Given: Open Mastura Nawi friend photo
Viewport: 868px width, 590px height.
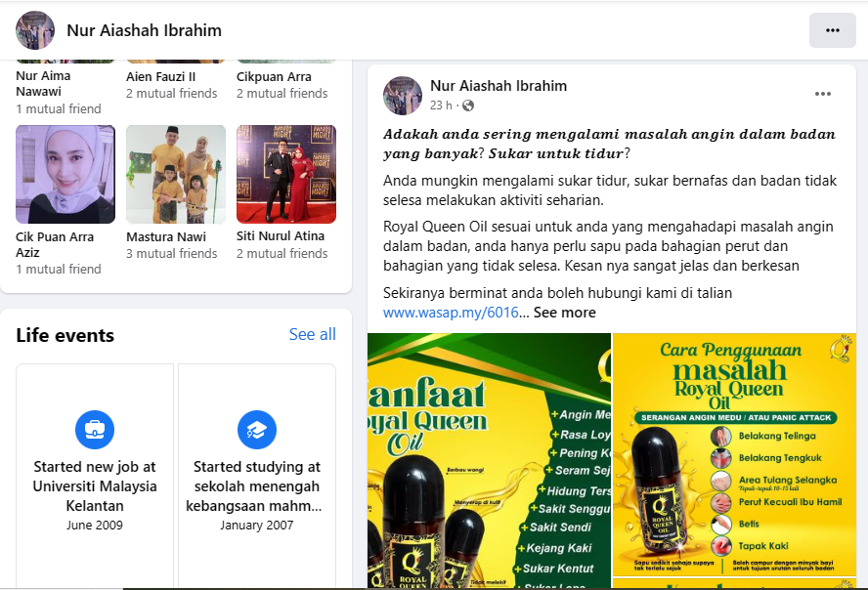Looking at the screenshot, I should coord(176,174).
